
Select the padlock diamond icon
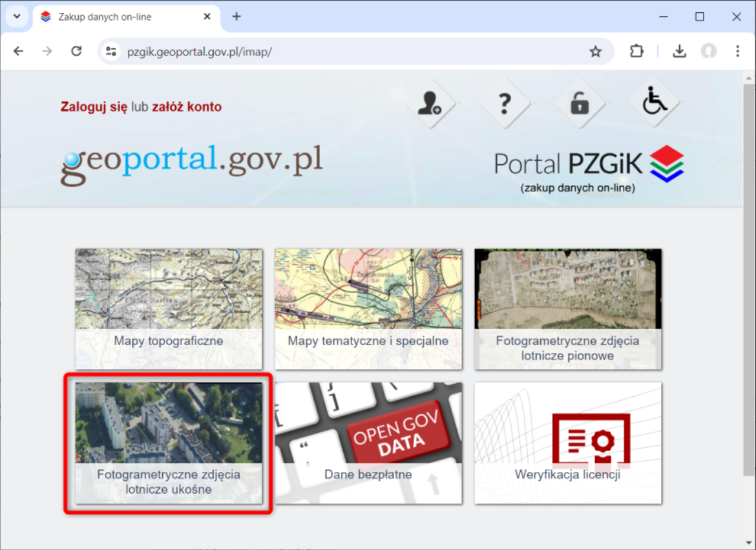point(580,103)
